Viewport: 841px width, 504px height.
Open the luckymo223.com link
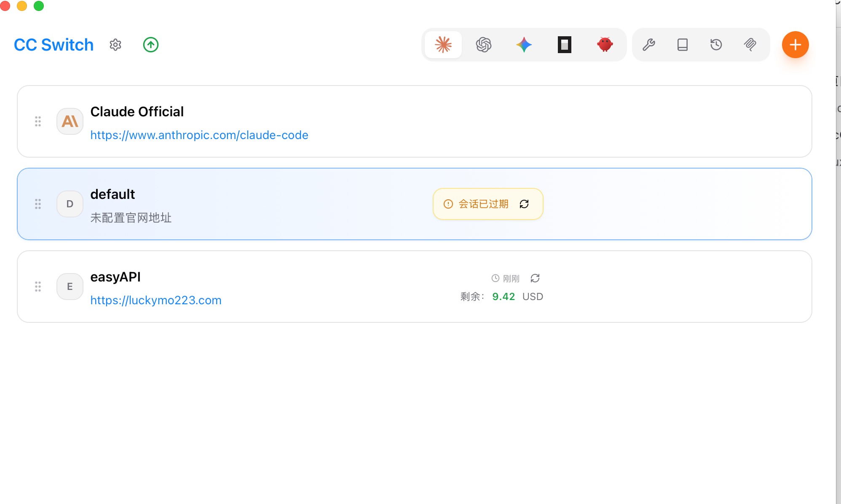(156, 300)
